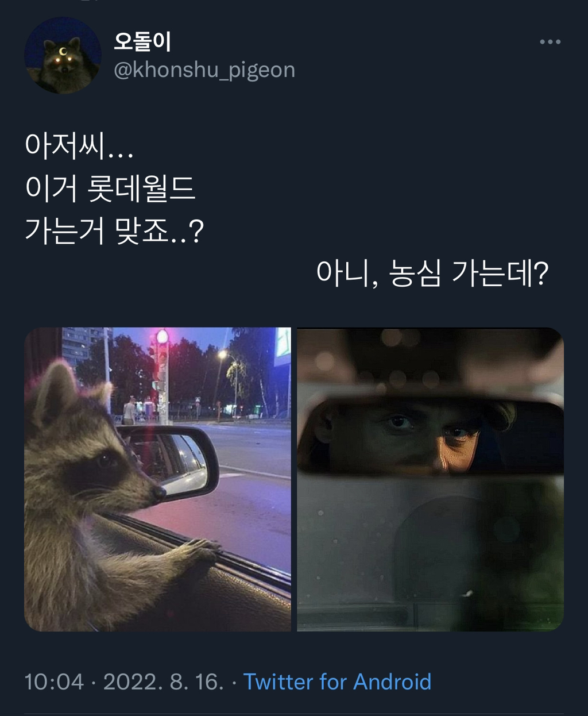Viewport: 588px width, 716px height.
Task: Select the tweet line 이거 롯데월드
Action: (x=110, y=188)
